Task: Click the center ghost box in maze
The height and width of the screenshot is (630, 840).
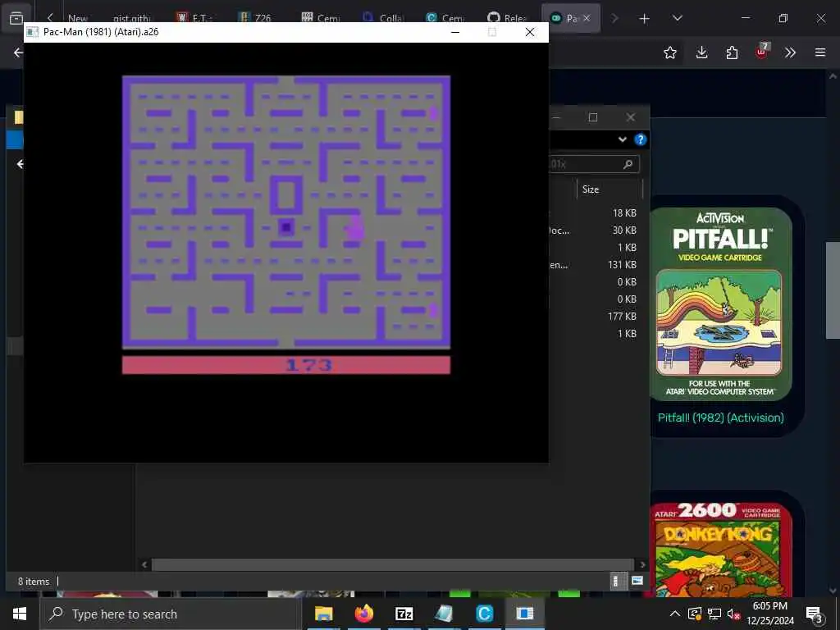Action: click(286, 227)
